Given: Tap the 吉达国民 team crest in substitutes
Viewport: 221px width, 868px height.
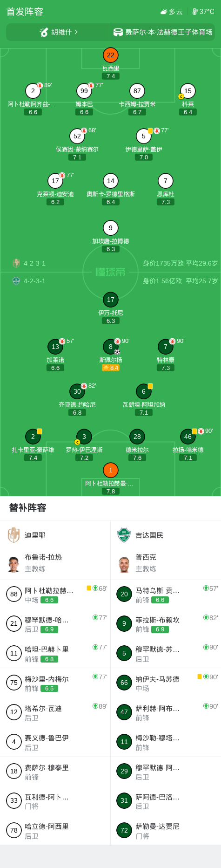Looking at the screenshot, I should coord(124,535).
